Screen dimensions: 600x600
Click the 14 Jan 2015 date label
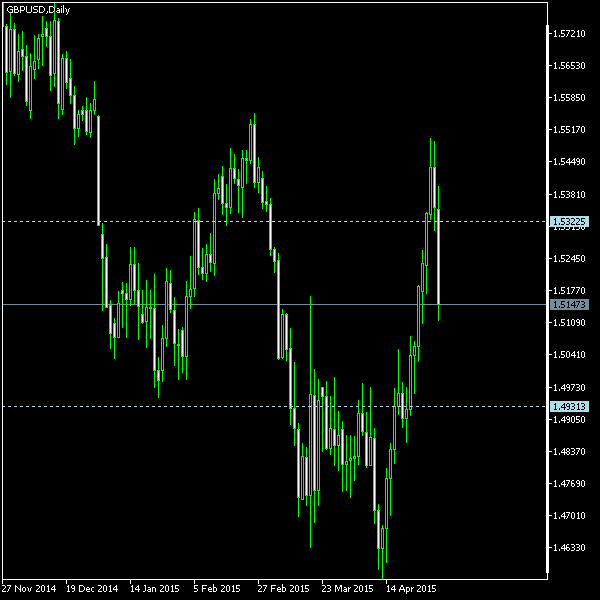(x=155, y=589)
